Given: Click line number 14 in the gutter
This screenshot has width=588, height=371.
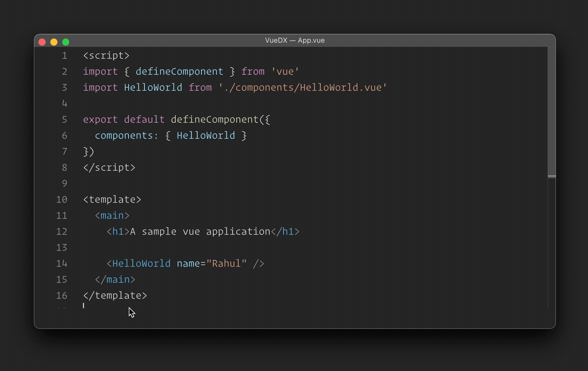Looking at the screenshot, I should pyautogui.click(x=62, y=263).
